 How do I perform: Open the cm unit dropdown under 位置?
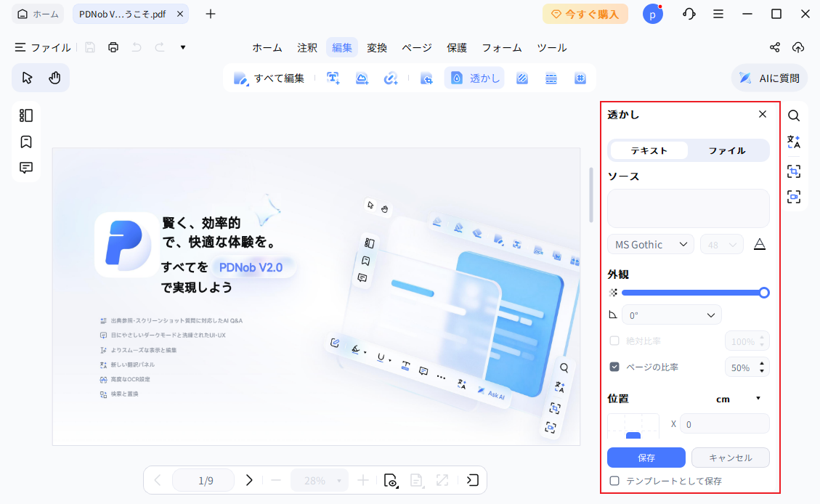(733, 398)
